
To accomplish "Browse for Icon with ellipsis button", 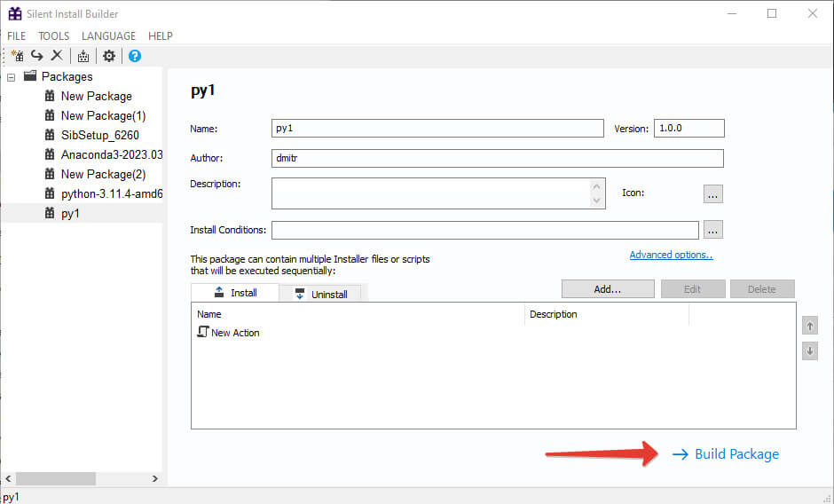I will tap(712, 194).
